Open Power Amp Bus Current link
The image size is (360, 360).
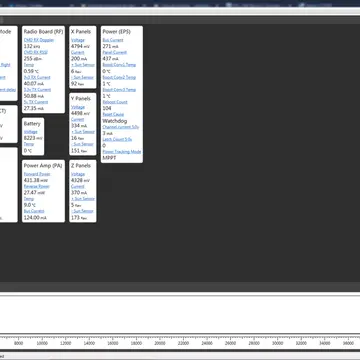[x=34, y=211]
